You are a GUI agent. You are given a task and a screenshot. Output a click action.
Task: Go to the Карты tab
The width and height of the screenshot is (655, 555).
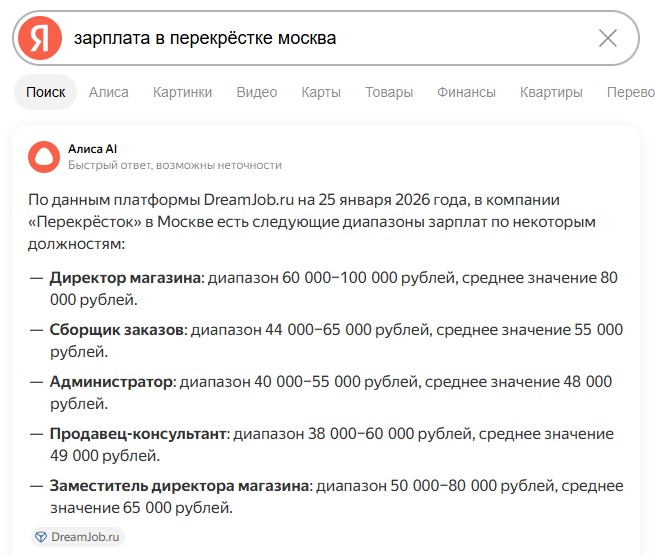(321, 92)
